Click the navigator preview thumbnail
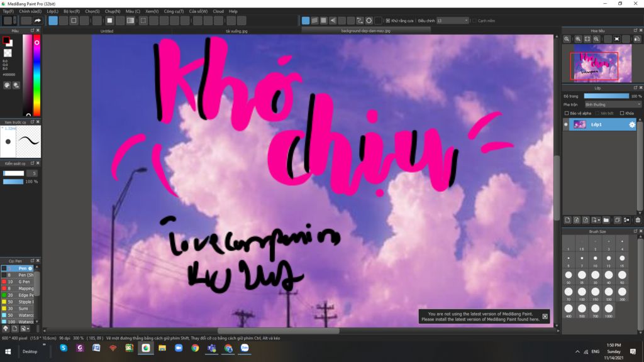Screen dimensions: 644x362 602,63
